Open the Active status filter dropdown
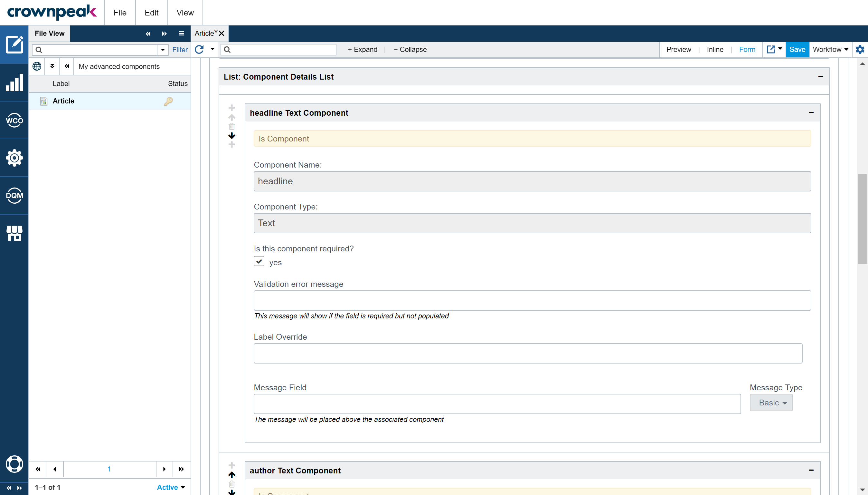Screen dimensions: 868x495 [171, 487]
